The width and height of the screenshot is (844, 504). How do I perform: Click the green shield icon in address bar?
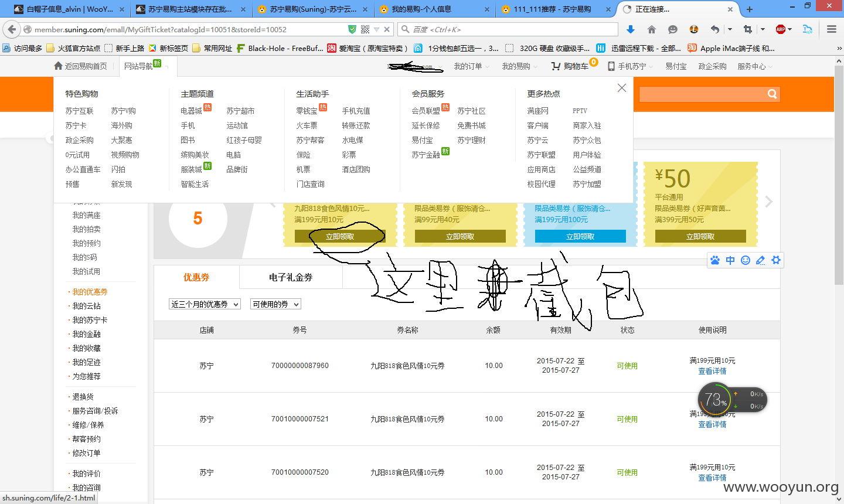click(352, 29)
